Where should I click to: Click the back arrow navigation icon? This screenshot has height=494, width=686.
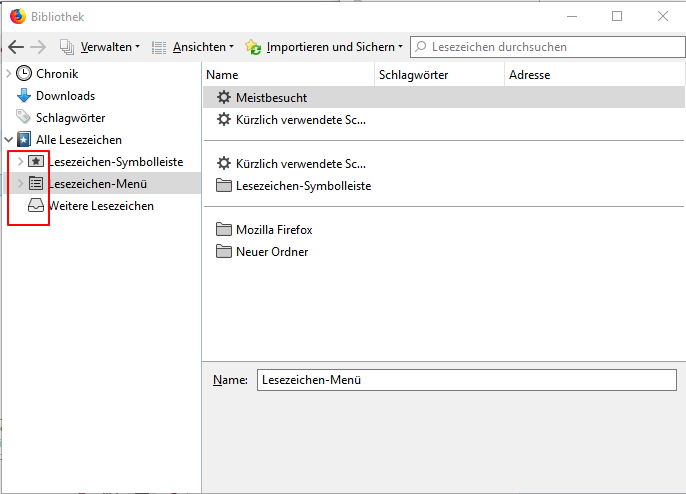click(16, 47)
